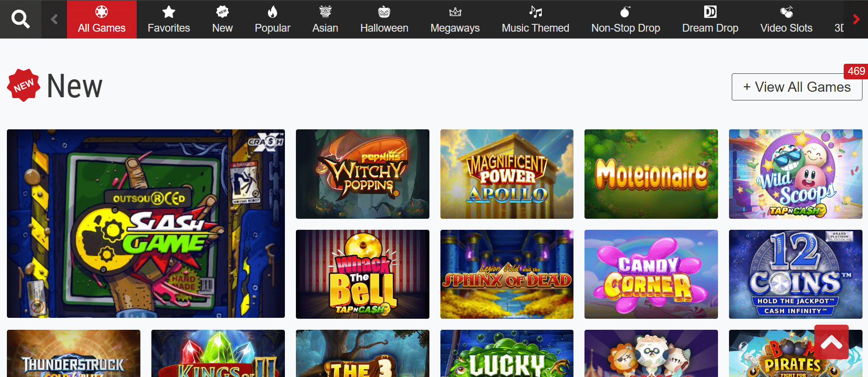This screenshot has width=868, height=377.
Task: Click the search magnifier icon
Action: click(20, 19)
